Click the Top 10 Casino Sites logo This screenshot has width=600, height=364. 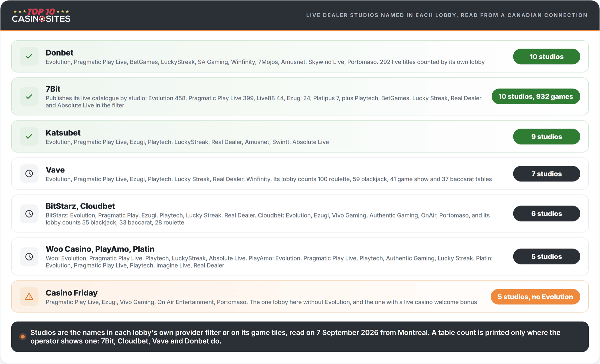(41, 15)
